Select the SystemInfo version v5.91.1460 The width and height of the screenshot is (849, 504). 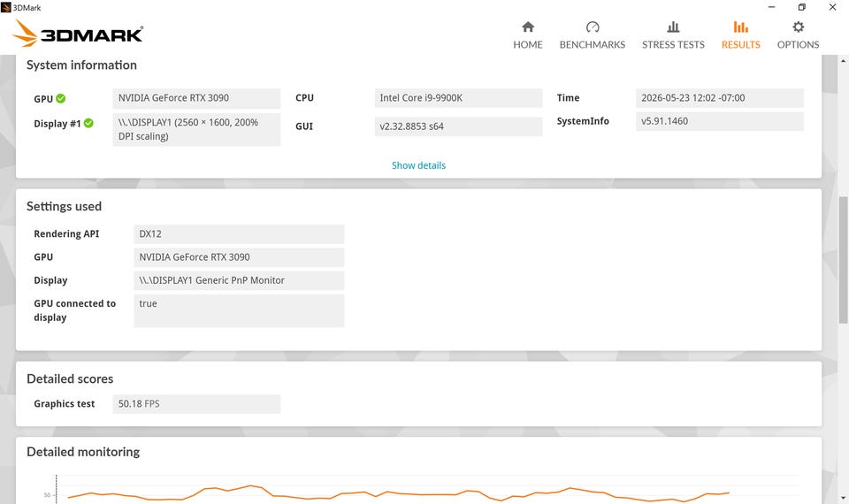[x=720, y=121]
